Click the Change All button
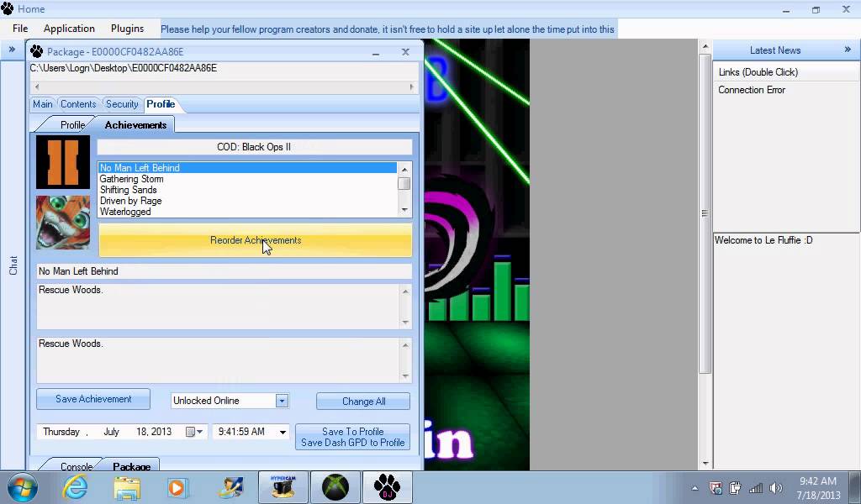 coord(363,402)
